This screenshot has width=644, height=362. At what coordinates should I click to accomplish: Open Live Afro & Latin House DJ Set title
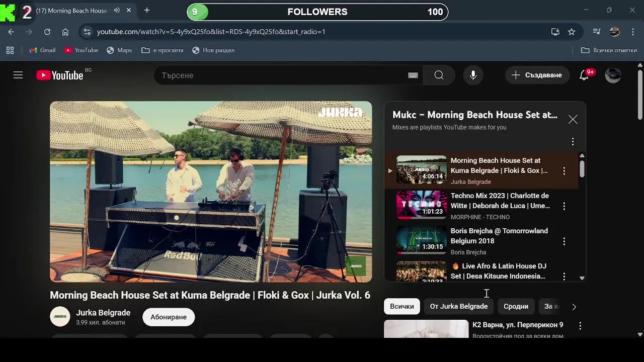pyautogui.click(x=498, y=271)
